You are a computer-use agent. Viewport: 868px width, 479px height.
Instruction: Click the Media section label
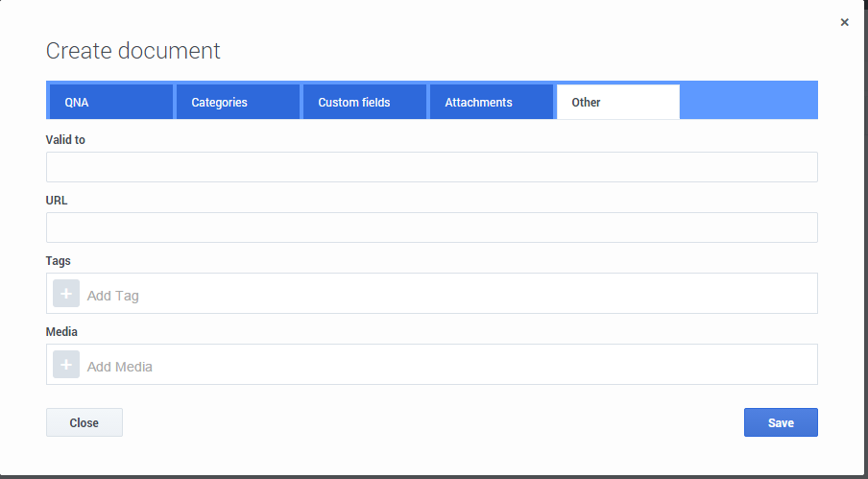click(x=61, y=332)
